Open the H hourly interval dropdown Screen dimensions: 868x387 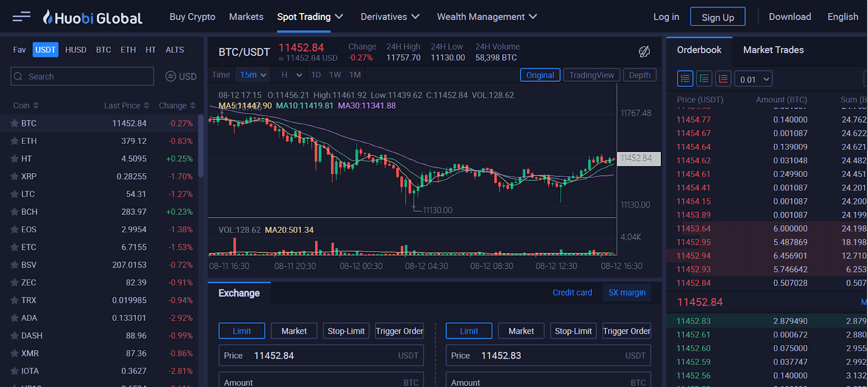pyautogui.click(x=291, y=75)
